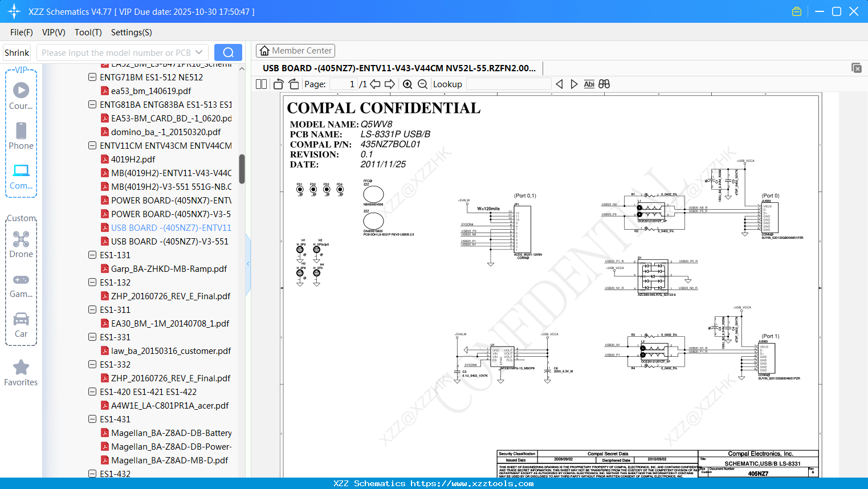Open Garp_BA-ZHKD-MB-Ramp.pdf
The width and height of the screenshot is (868, 489).
[x=169, y=268]
